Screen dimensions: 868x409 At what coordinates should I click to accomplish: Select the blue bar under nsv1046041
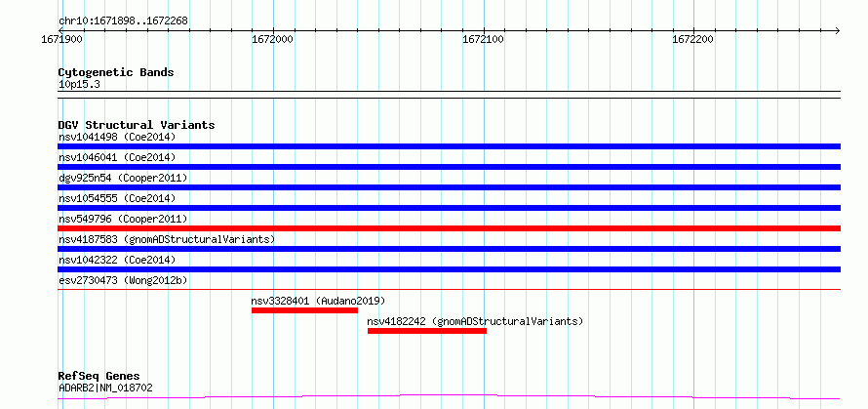[x=449, y=167]
